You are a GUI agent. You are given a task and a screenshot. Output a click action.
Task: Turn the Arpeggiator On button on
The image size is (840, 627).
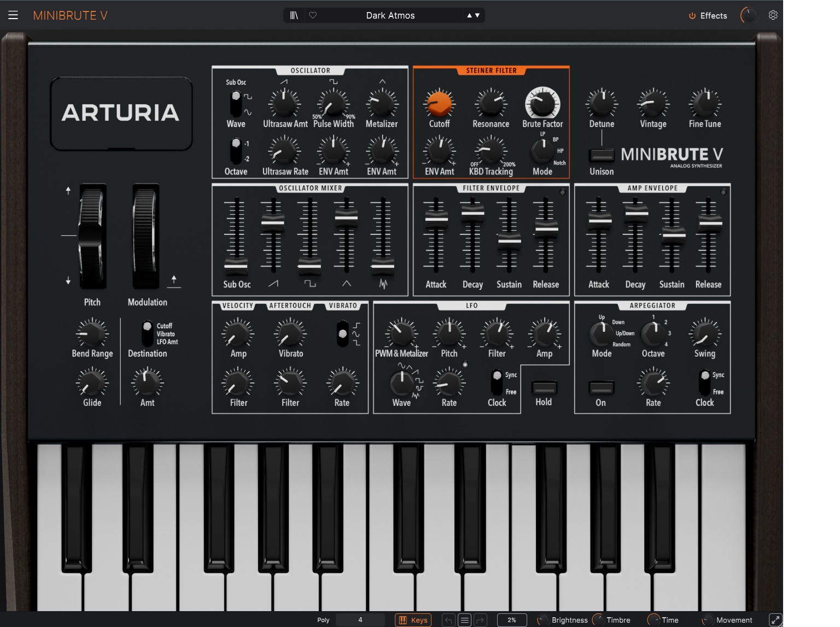pyautogui.click(x=601, y=388)
